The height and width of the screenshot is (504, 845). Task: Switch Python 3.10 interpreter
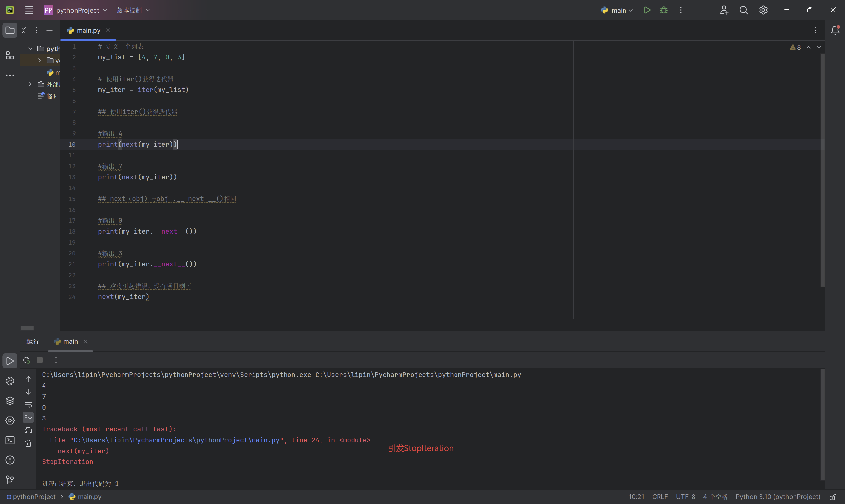tap(778, 497)
